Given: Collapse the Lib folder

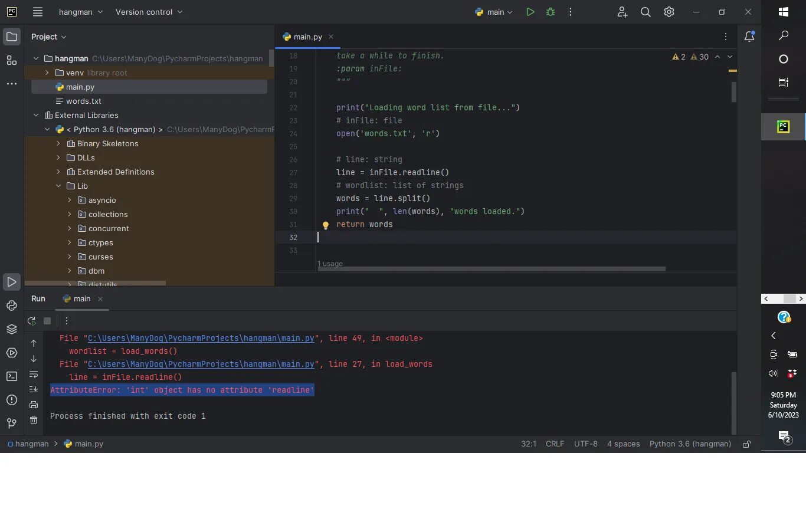Looking at the screenshot, I should (x=58, y=186).
